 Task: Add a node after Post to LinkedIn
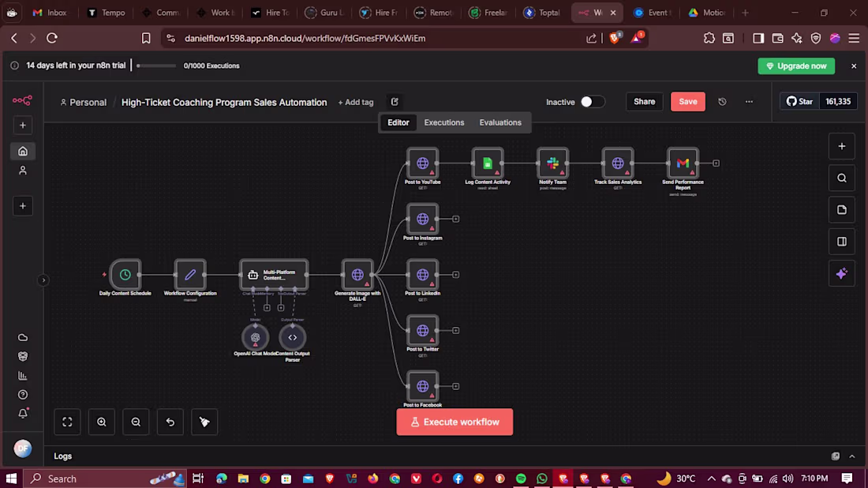[x=455, y=275]
